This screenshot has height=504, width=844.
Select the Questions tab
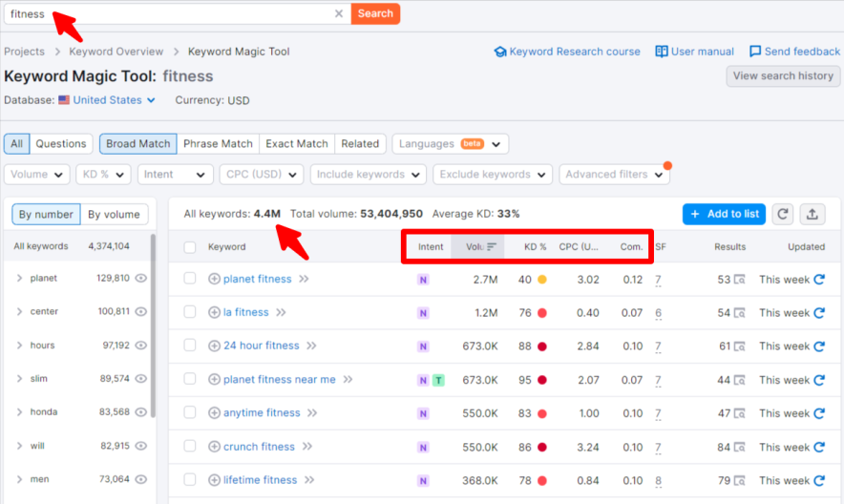click(x=61, y=143)
